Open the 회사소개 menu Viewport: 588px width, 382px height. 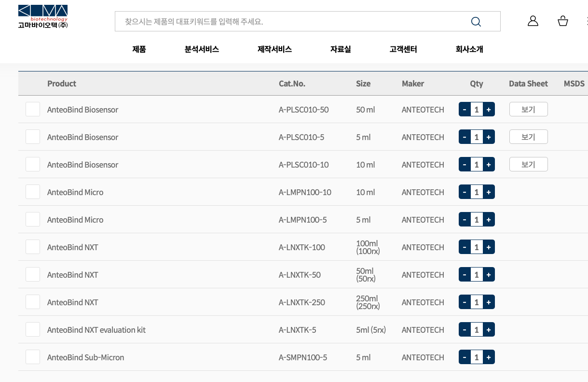469,49
